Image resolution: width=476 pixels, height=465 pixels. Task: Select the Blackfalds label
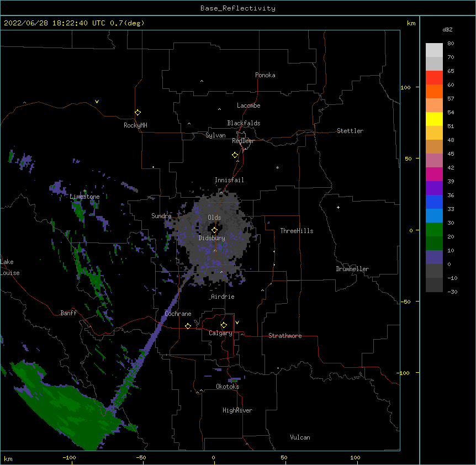244,123
